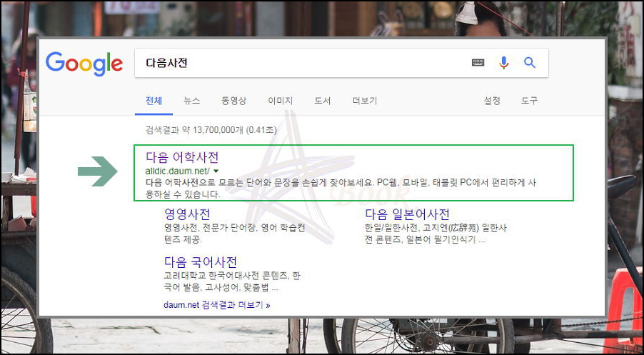The image size is (644, 355).
Task: Click the search box containing 다음사전
Action: tap(341, 63)
